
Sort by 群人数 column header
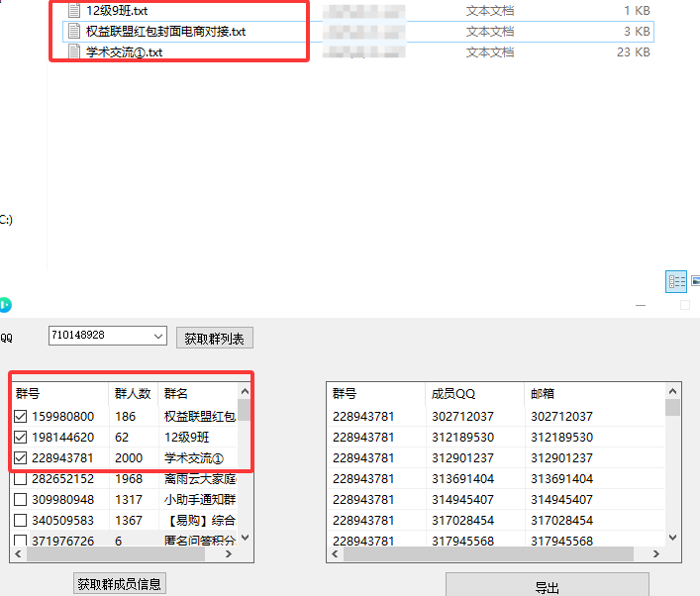pyautogui.click(x=133, y=393)
